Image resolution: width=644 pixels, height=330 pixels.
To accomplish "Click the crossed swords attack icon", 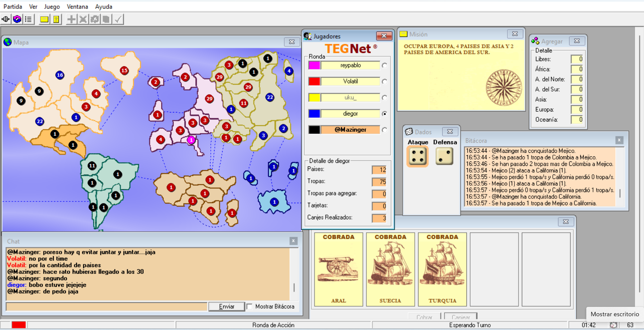I will coord(83,19).
